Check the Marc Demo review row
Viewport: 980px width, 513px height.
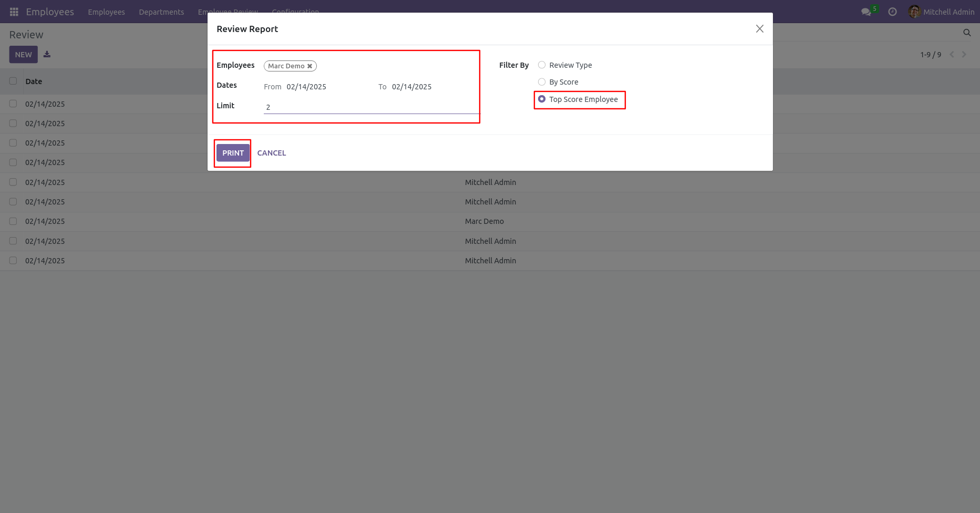point(13,221)
